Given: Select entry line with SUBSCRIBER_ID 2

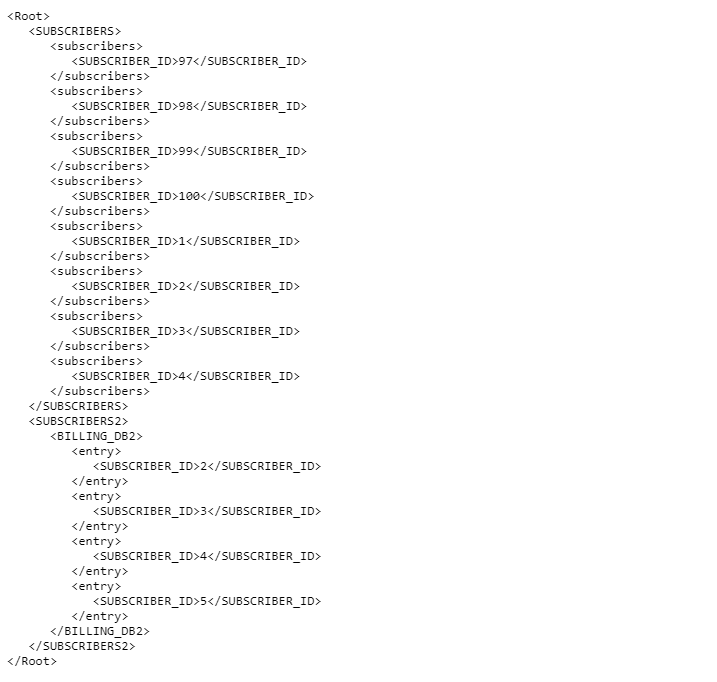Looking at the screenshot, I should (207, 466).
